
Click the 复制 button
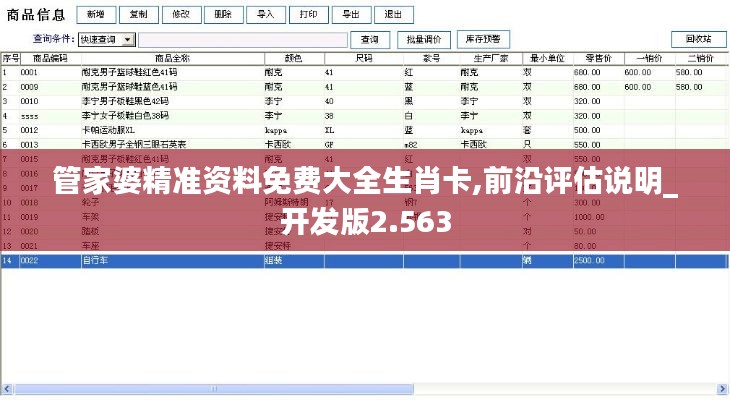coord(139,15)
